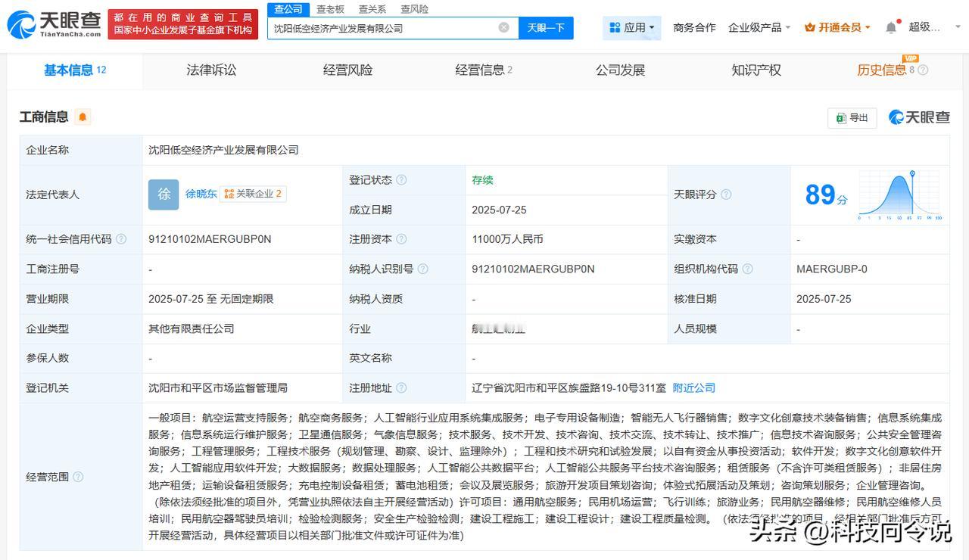This screenshot has height=560, width=969.
Task: Open legal representative 徐晓东 link
Action: click(201, 194)
